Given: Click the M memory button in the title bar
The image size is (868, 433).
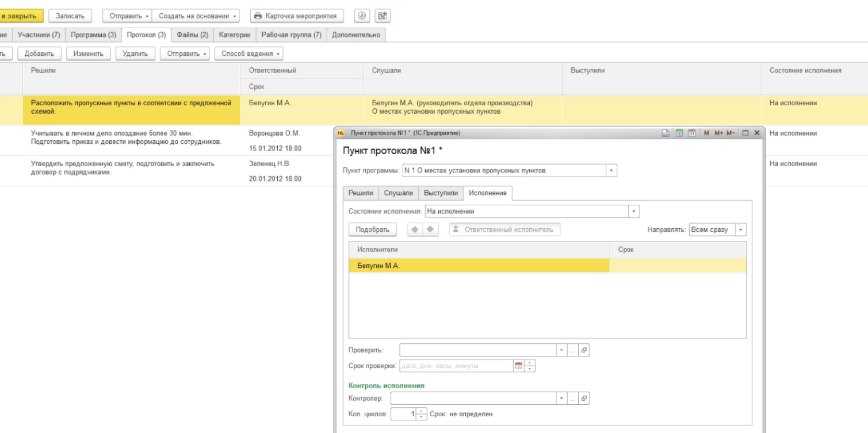Looking at the screenshot, I should [707, 133].
